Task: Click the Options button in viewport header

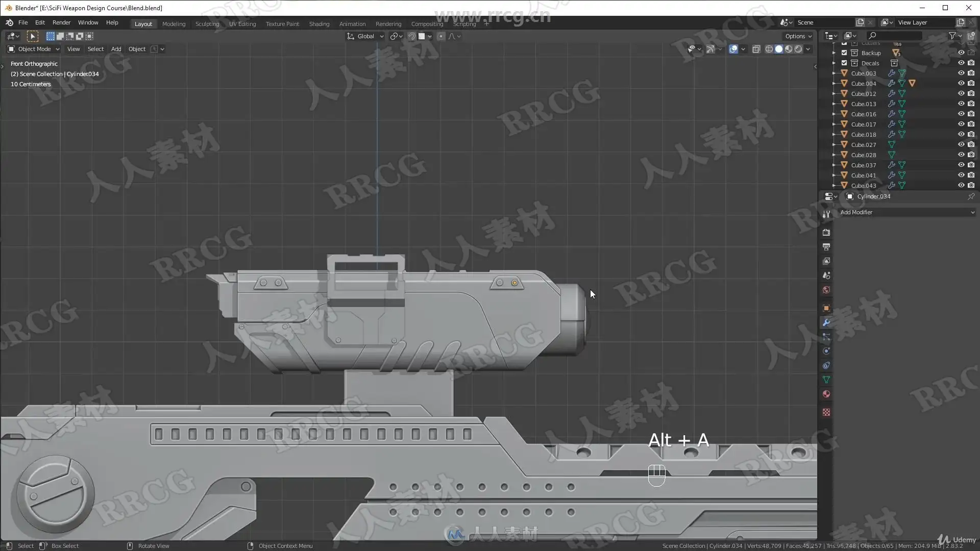Action: 798,36
